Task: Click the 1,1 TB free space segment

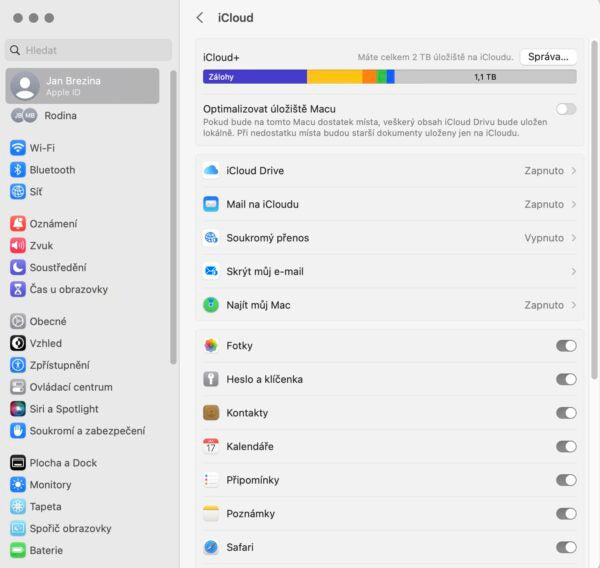Action: (486, 77)
